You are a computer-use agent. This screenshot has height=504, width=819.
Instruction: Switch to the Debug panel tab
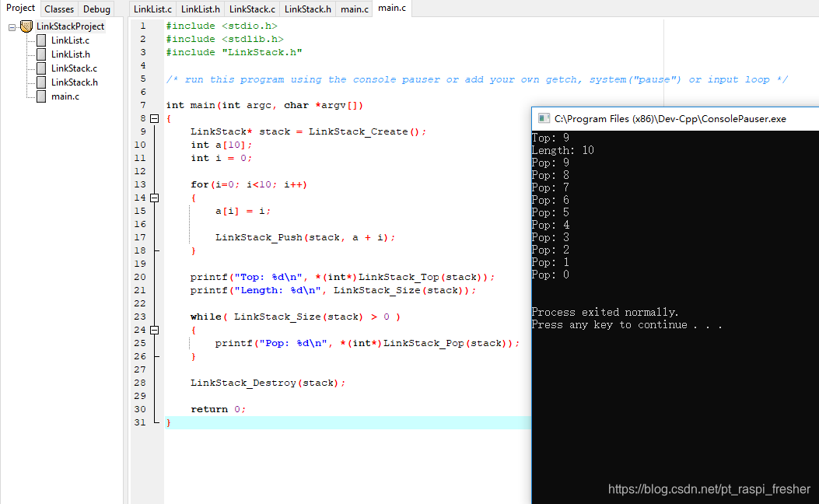point(96,9)
